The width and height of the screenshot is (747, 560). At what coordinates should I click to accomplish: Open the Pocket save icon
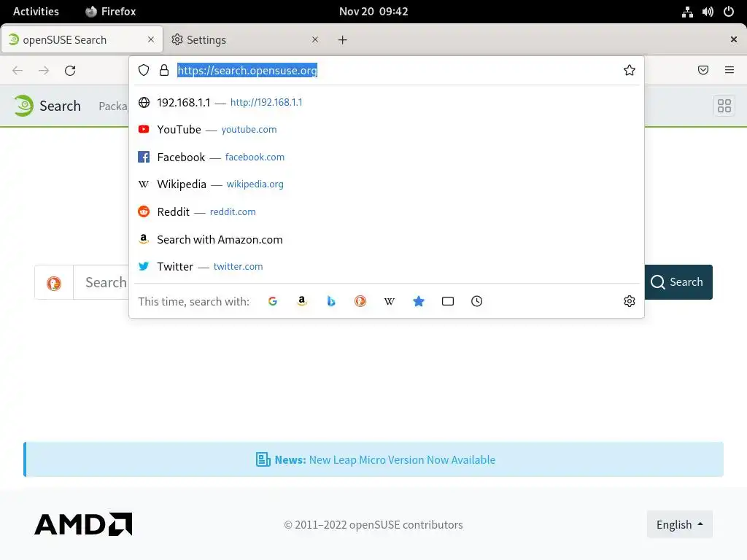703,71
